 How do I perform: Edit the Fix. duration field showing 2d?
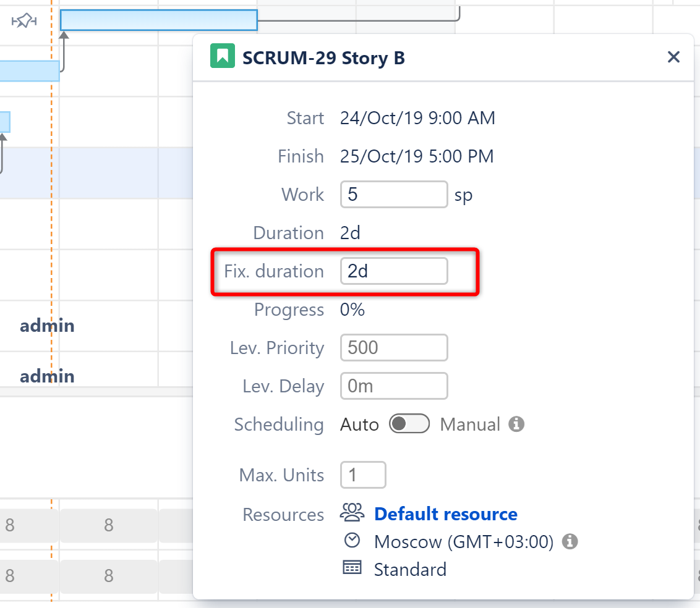394,271
